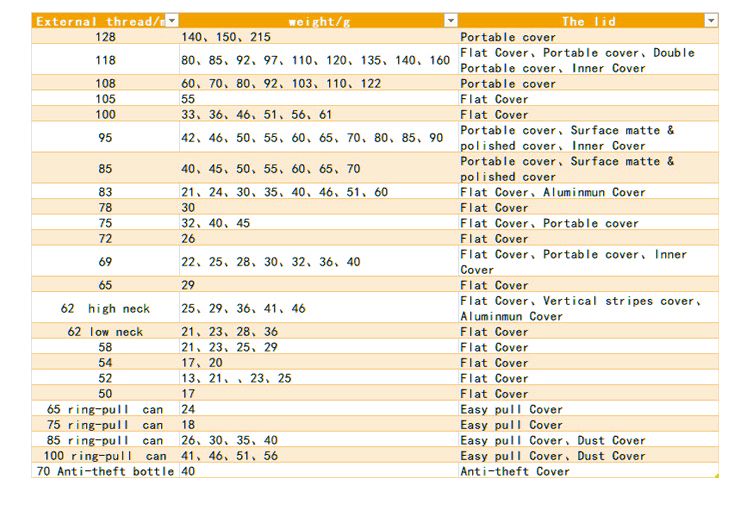
Task: Click the weights cell containing 140, 150, 215
Action: point(225,37)
